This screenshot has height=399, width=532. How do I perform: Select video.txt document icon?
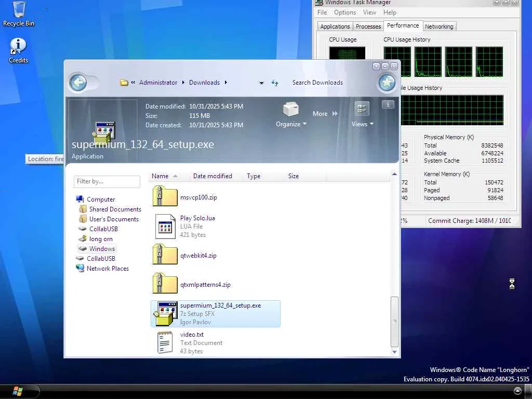[x=165, y=343]
